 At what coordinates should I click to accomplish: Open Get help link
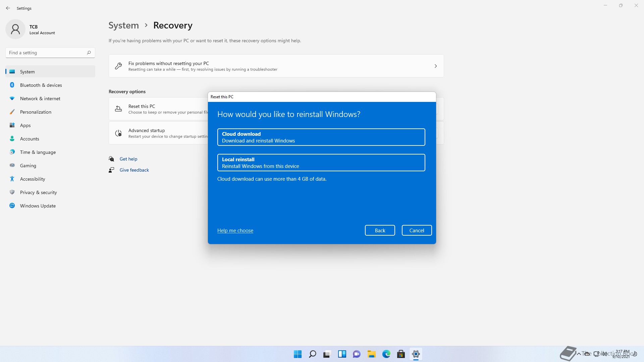click(128, 159)
